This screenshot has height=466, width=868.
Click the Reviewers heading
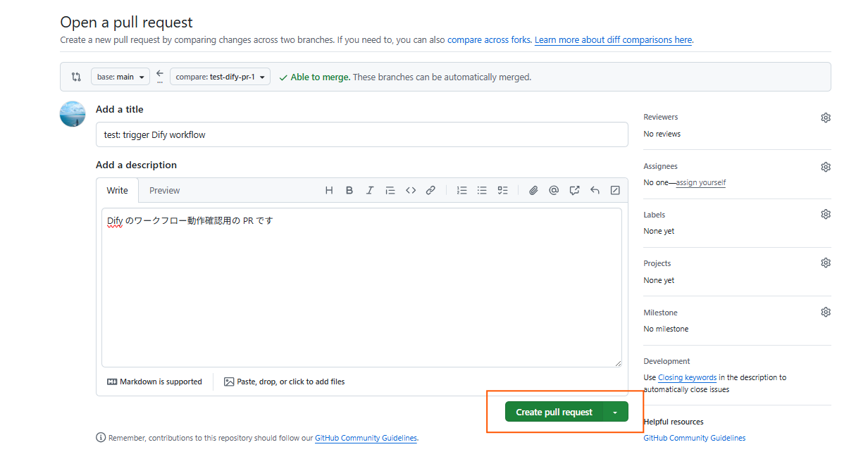point(661,117)
